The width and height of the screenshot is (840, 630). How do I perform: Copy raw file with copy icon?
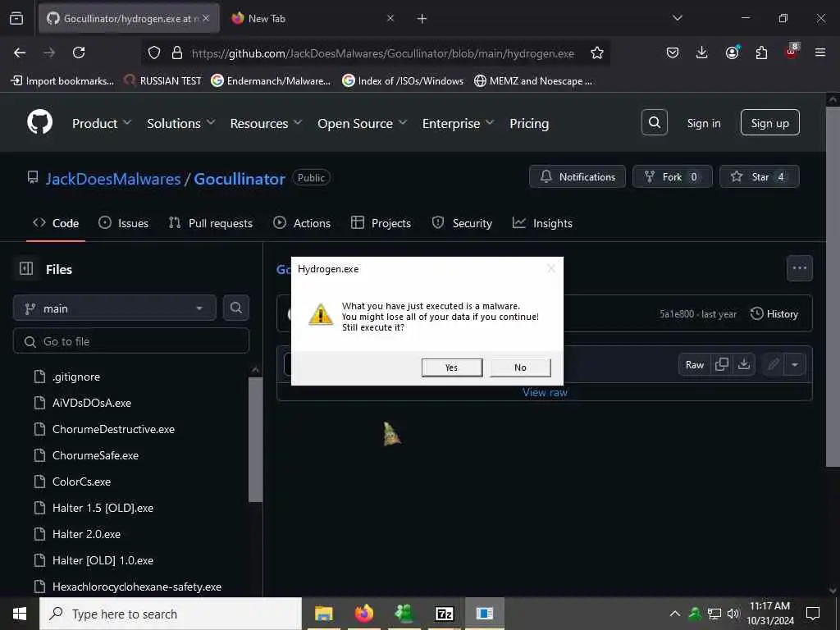click(x=722, y=365)
